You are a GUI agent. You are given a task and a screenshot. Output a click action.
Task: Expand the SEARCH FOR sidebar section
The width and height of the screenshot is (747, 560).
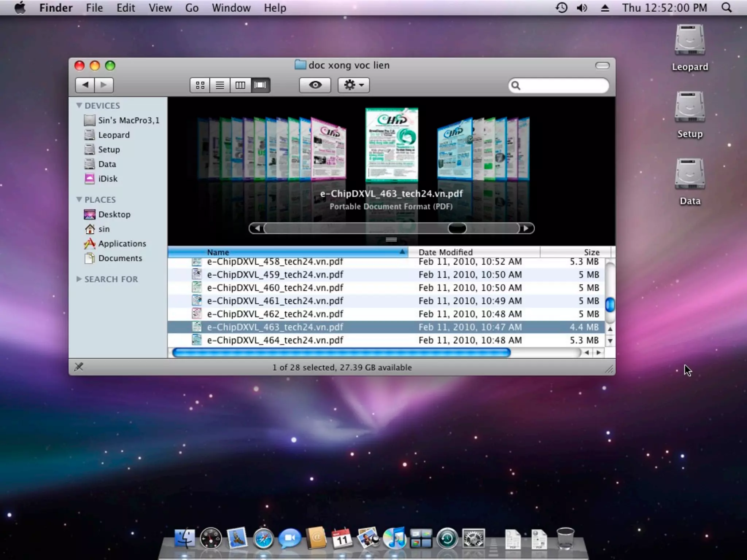[x=79, y=279]
